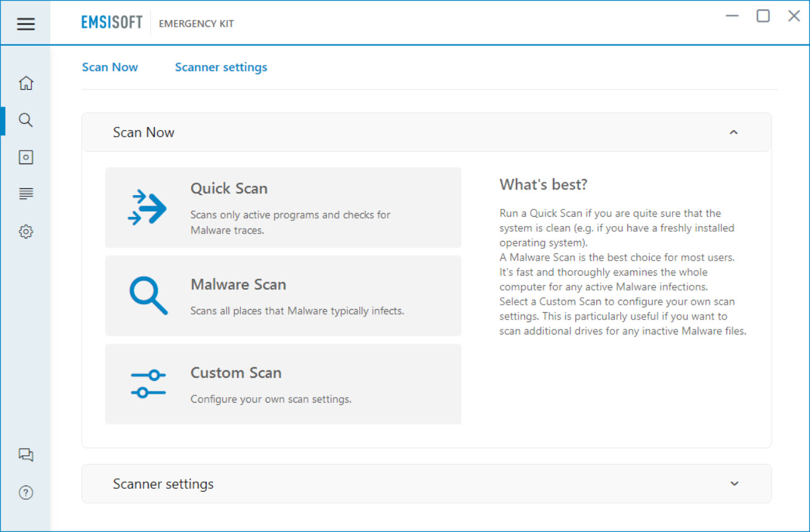Click "Configure your own scan settings" text

point(271,399)
